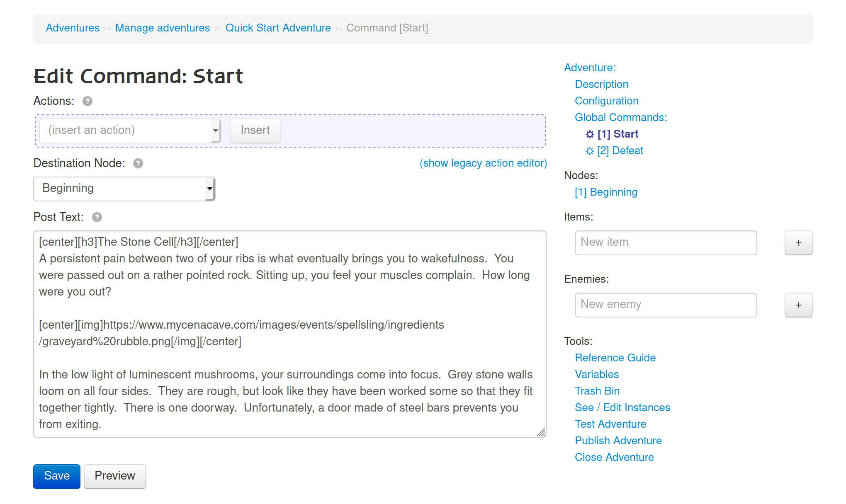Click the Post Text help icon

(x=97, y=217)
